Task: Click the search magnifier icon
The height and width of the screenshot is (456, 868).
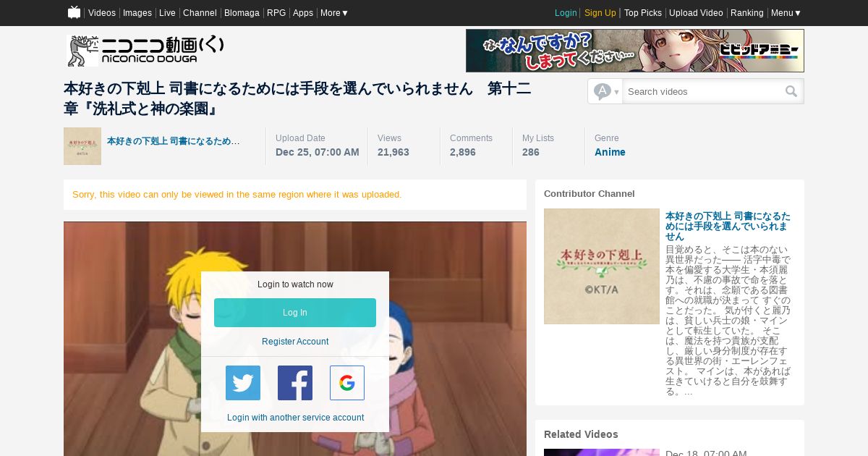Action: click(791, 91)
